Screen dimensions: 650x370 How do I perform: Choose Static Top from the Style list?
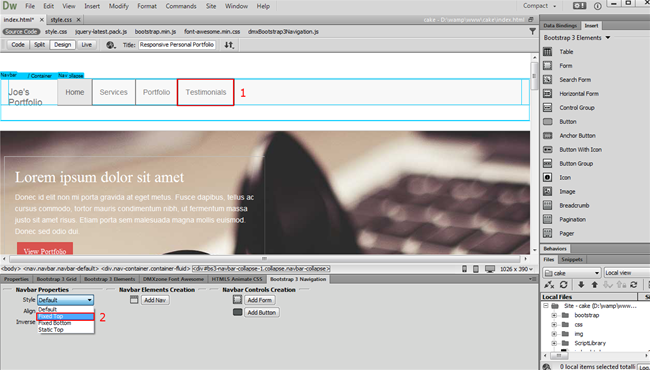point(65,330)
